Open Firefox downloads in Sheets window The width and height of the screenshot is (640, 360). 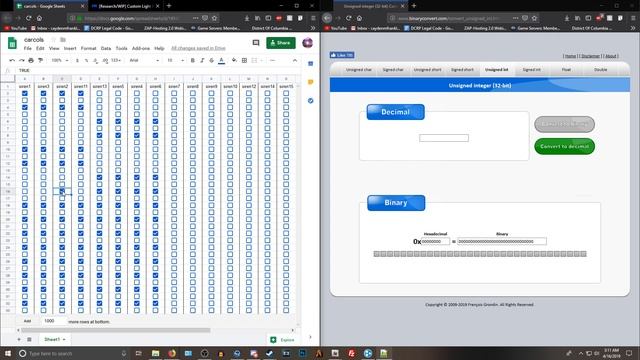click(x=247, y=18)
